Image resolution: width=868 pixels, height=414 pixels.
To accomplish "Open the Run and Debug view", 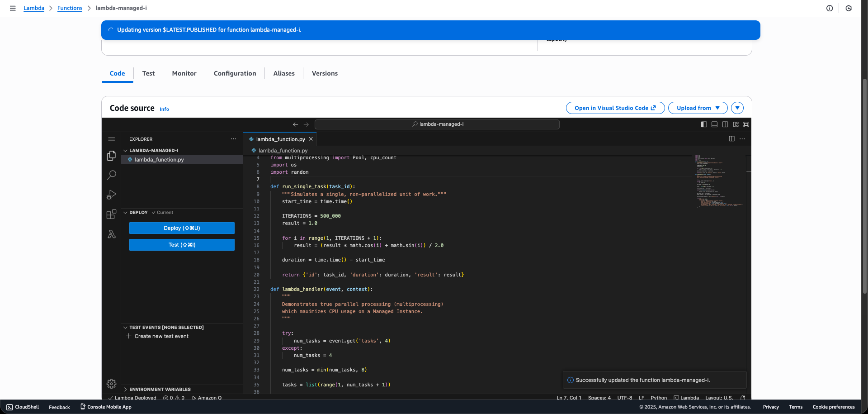I will pyautogui.click(x=111, y=195).
